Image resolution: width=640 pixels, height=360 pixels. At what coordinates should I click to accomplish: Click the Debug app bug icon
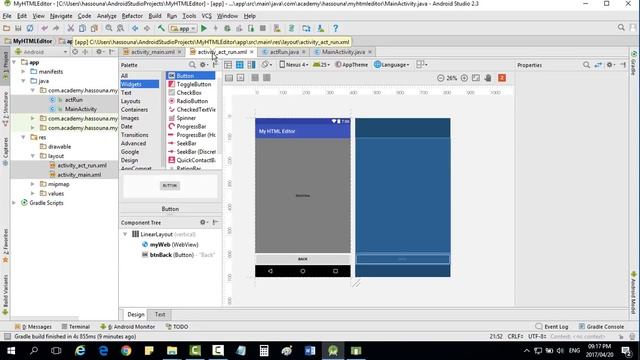coord(227,28)
